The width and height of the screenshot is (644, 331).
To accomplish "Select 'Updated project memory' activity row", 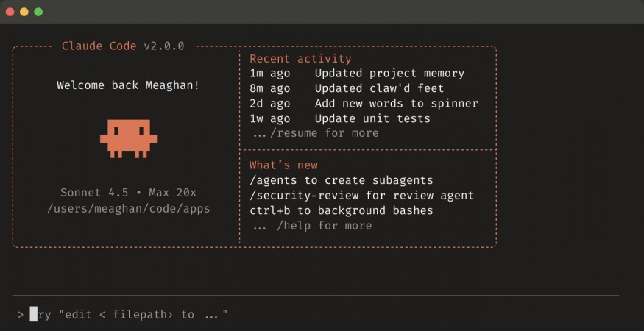I will point(357,74).
